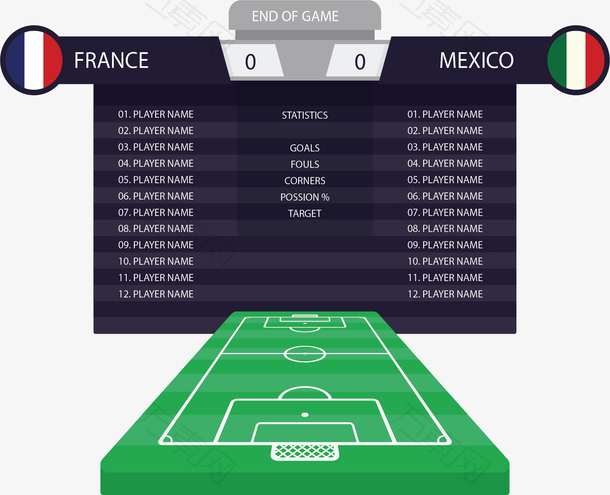The height and width of the screenshot is (495, 610).
Task: Click the Mexico flag icon
Action: (576, 60)
